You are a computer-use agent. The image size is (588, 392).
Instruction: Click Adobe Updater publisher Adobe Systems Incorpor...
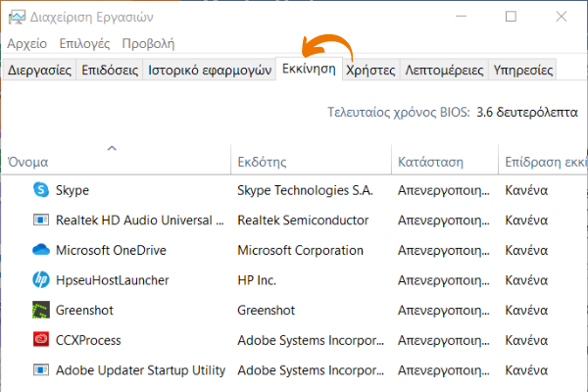[311, 370]
